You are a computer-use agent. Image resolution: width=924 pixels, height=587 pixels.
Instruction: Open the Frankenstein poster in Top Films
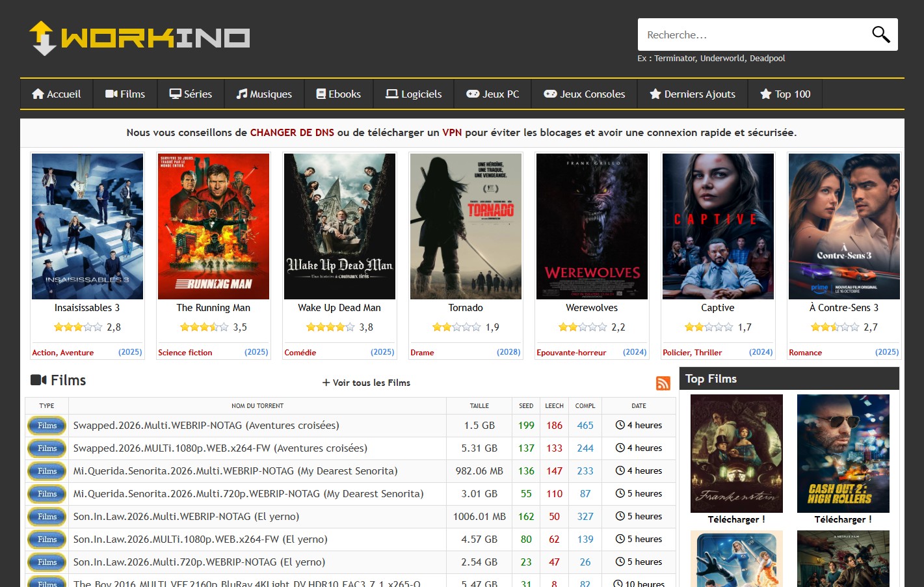pos(737,454)
